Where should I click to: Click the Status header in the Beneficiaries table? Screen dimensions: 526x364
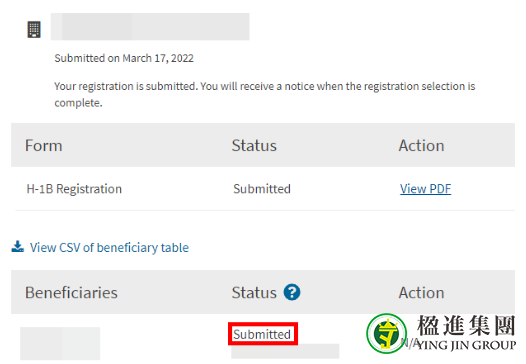(x=254, y=293)
